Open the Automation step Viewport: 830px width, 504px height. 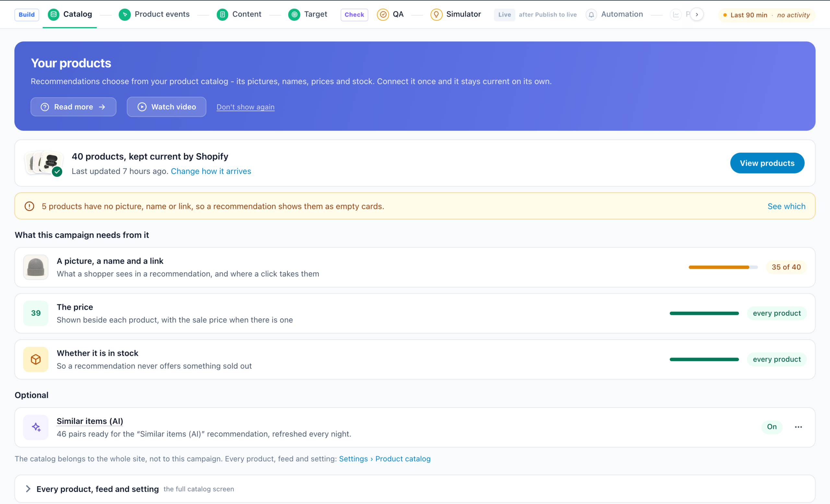(x=614, y=15)
